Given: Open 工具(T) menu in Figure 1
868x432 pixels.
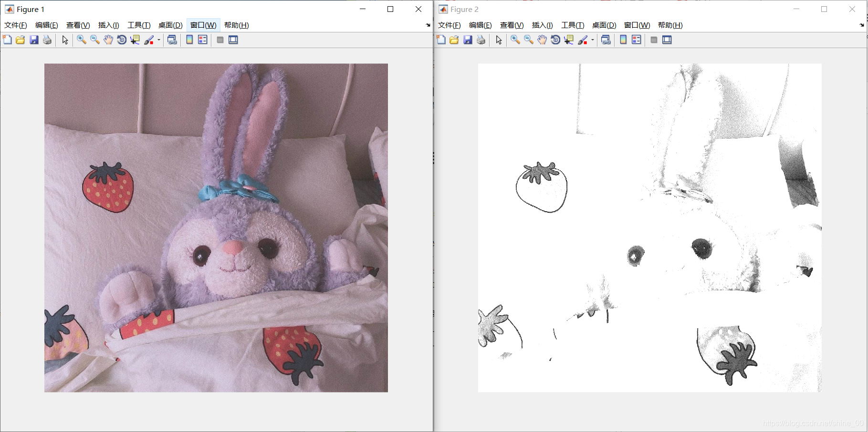Looking at the screenshot, I should coord(139,25).
